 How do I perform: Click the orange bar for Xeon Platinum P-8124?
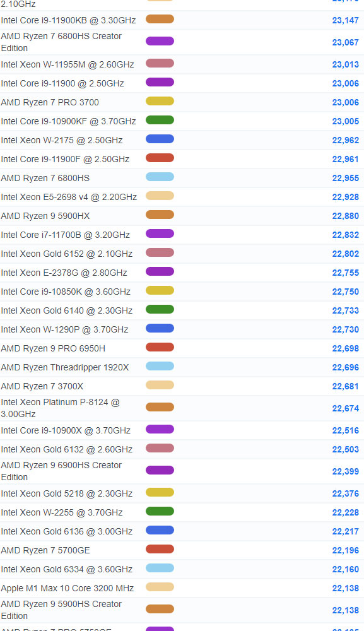(x=160, y=407)
